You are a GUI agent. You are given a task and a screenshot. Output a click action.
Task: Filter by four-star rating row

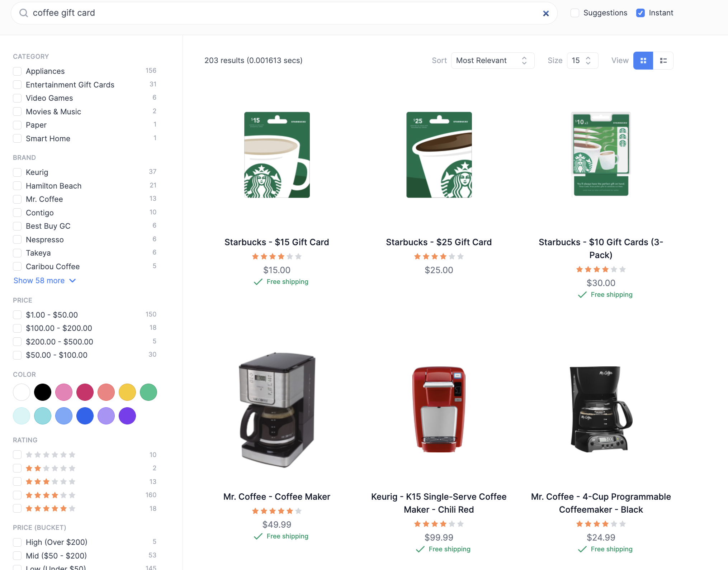17,495
